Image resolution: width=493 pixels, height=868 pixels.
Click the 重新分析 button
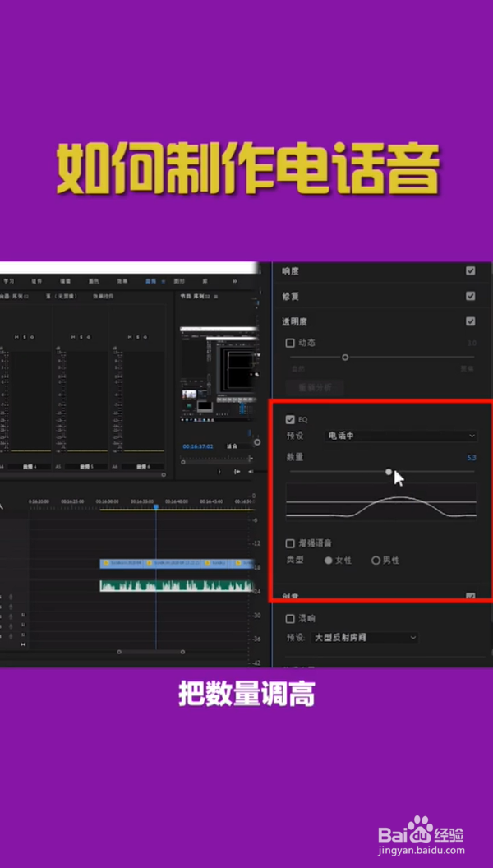(x=314, y=387)
